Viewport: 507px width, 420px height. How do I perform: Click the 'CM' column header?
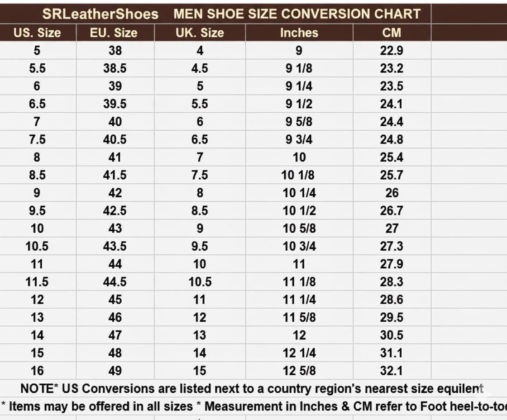392,33
